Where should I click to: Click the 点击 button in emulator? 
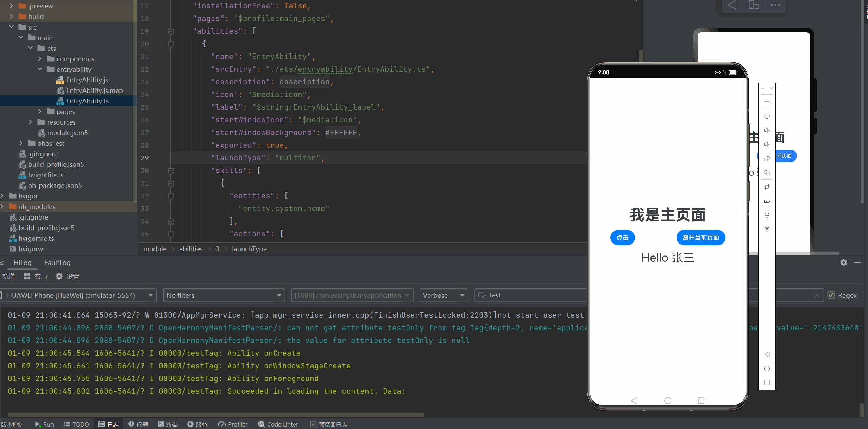[x=622, y=238]
